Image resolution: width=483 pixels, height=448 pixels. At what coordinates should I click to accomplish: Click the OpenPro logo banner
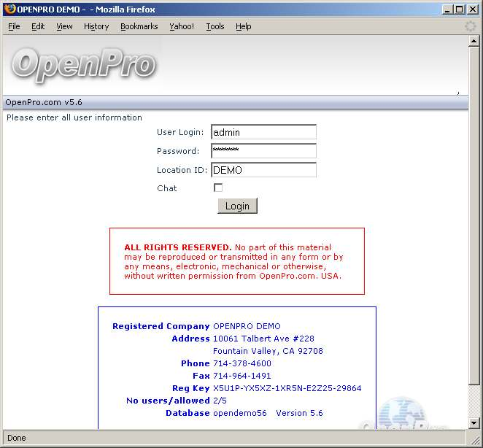[83, 64]
